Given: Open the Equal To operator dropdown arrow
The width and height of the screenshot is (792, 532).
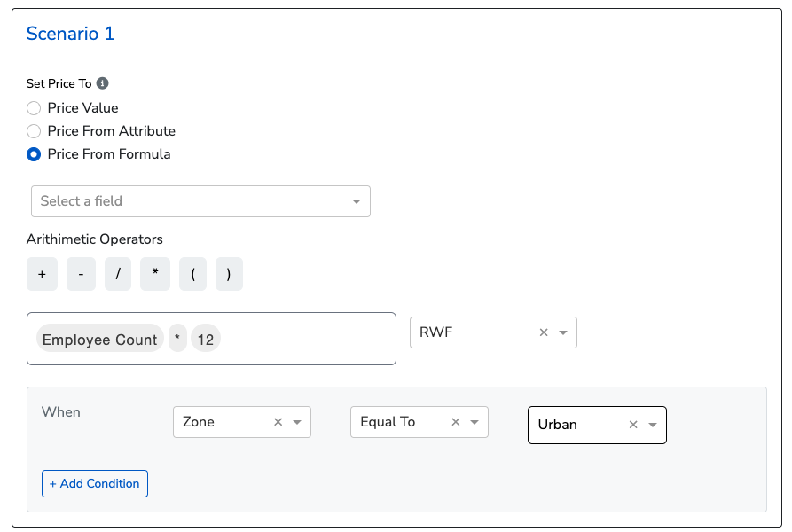Looking at the screenshot, I should tap(474, 422).
